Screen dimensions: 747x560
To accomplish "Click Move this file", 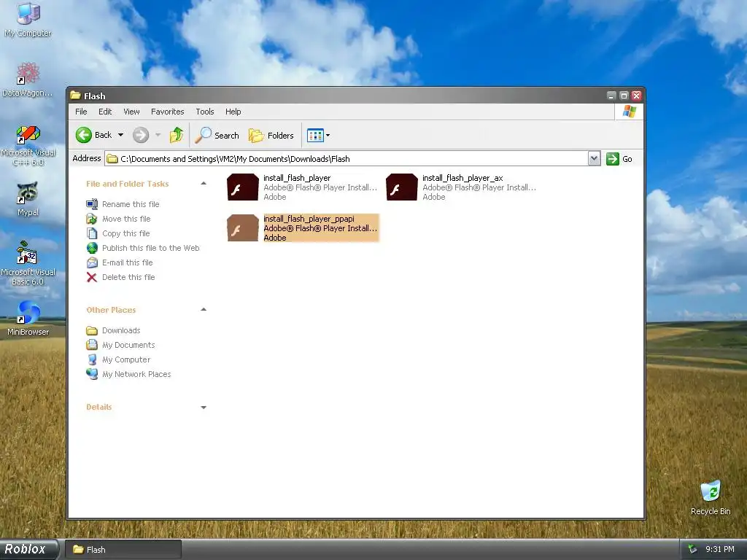I will click(x=126, y=219).
